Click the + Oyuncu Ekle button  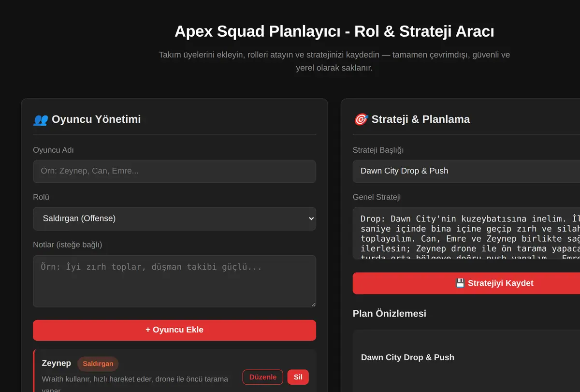pyautogui.click(x=174, y=330)
